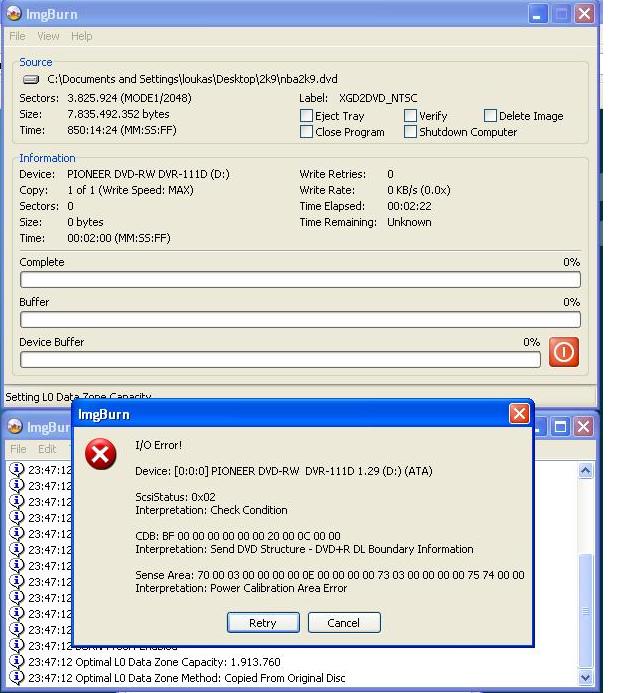The width and height of the screenshot is (640, 693).
Task: Enable the Eject Tray checkbox
Action: (306, 116)
